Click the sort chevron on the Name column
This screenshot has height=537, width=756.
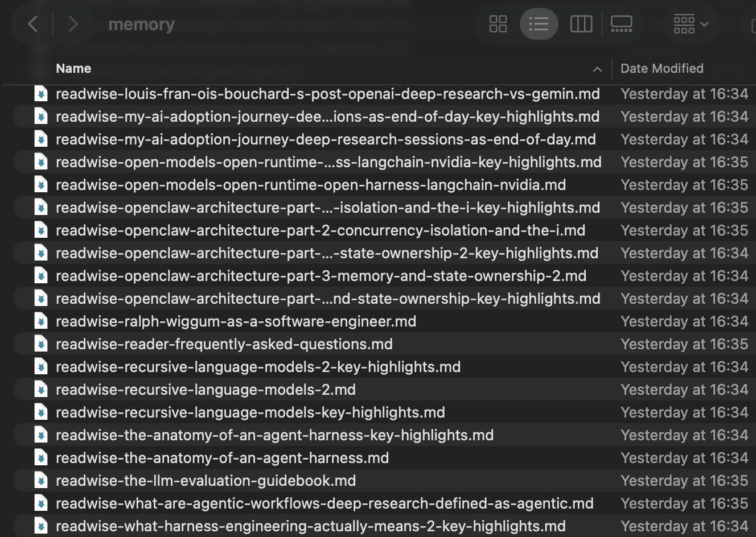pyautogui.click(x=597, y=69)
